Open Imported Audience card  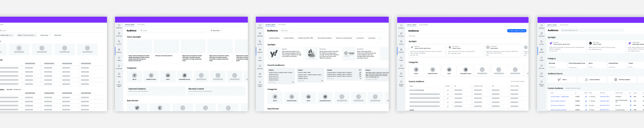[x=156, y=91]
